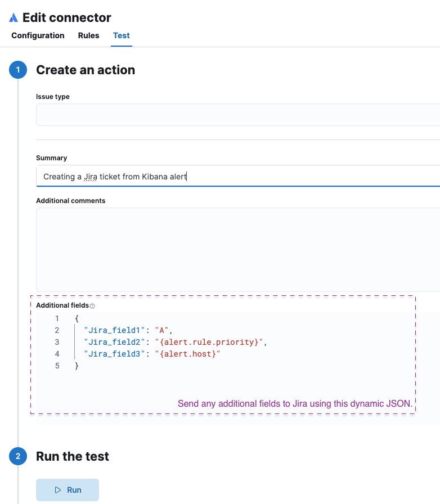The width and height of the screenshot is (440, 504).
Task: Place cursor on line 5 closing brace
Action: tap(77, 366)
